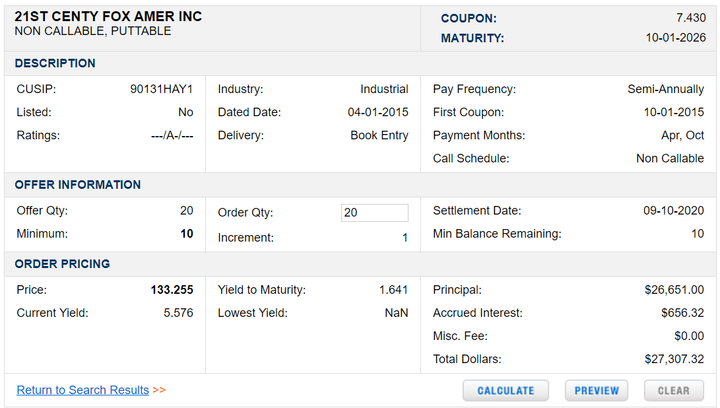
Task: Select the Settlement Date 09-10-2020
Action: (673, 211)
